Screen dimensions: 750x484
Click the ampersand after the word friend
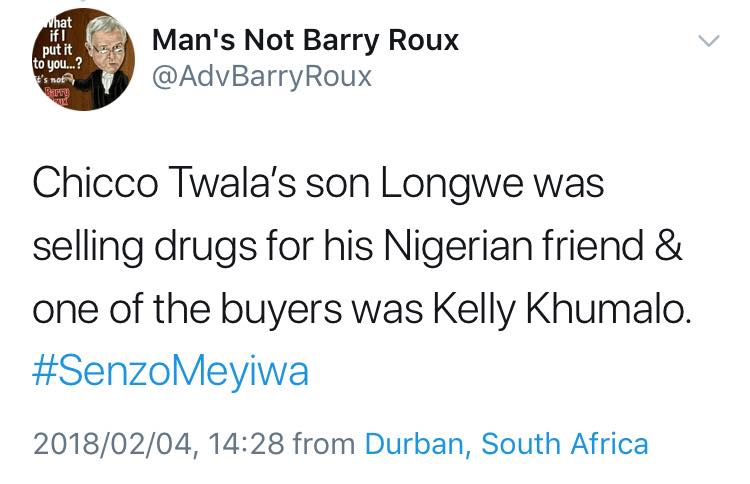click(668, 244)
